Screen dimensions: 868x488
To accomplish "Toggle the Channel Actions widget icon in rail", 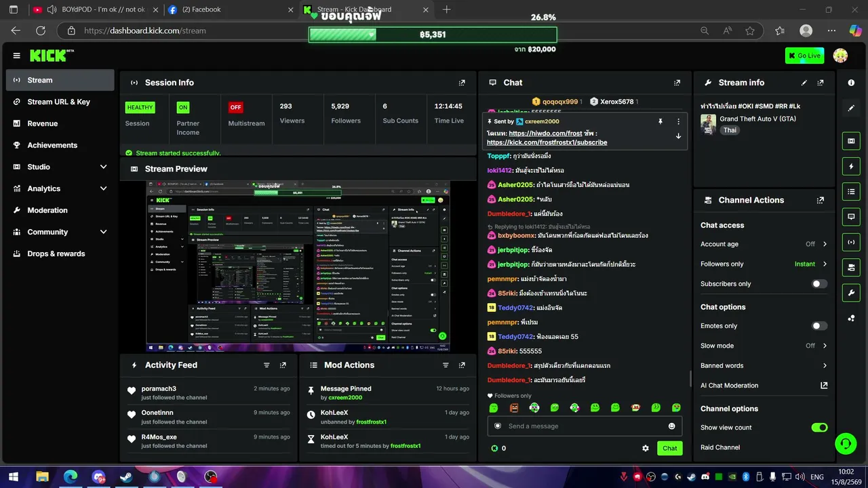I will (x=851, y=268).
